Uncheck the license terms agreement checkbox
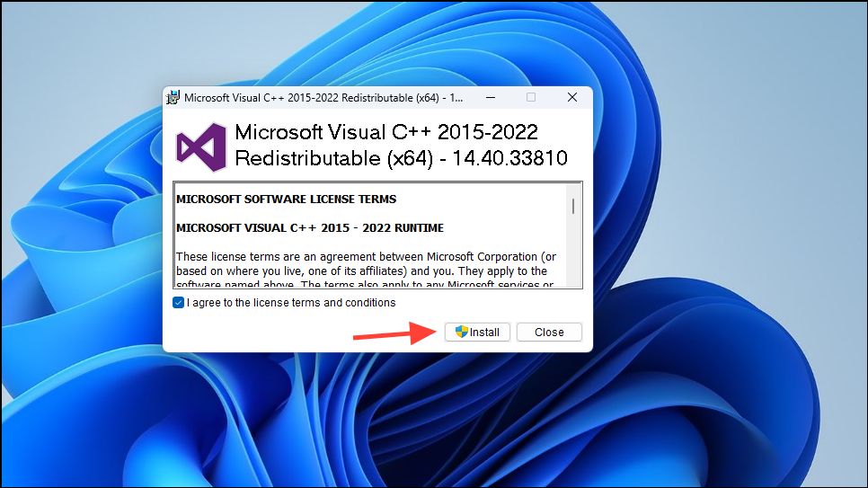The height and width of the screenshot is (488, 868). tap(178, 303)
